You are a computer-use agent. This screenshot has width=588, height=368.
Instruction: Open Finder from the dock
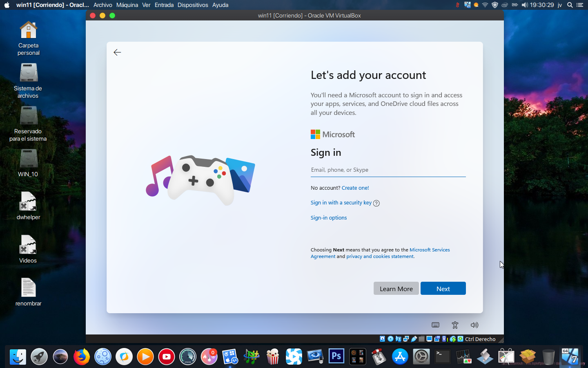tap(18, 357)
